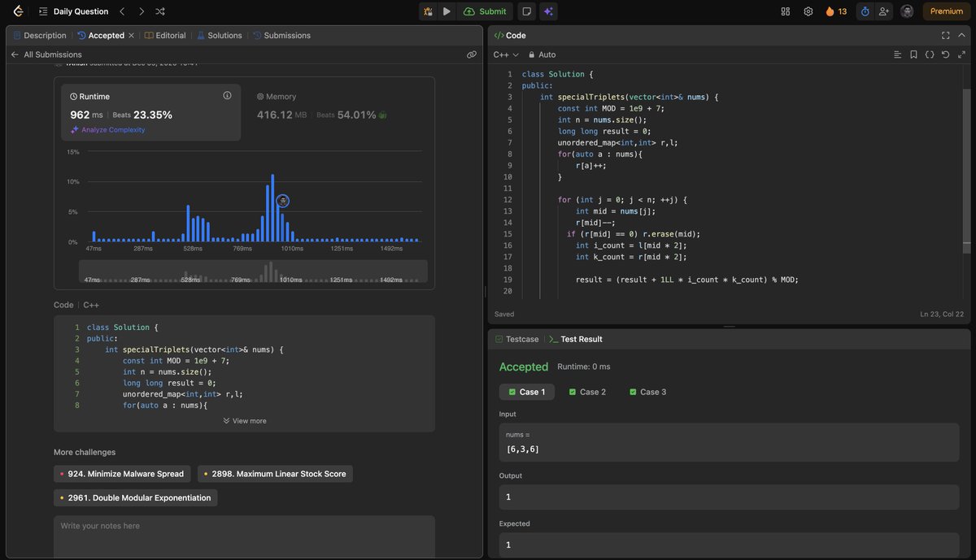Viewport: 976px width, 560px height.
Task: Adjust the runtime range mini-chart slider
Action: pyautogui.click(x=253, y=271)
